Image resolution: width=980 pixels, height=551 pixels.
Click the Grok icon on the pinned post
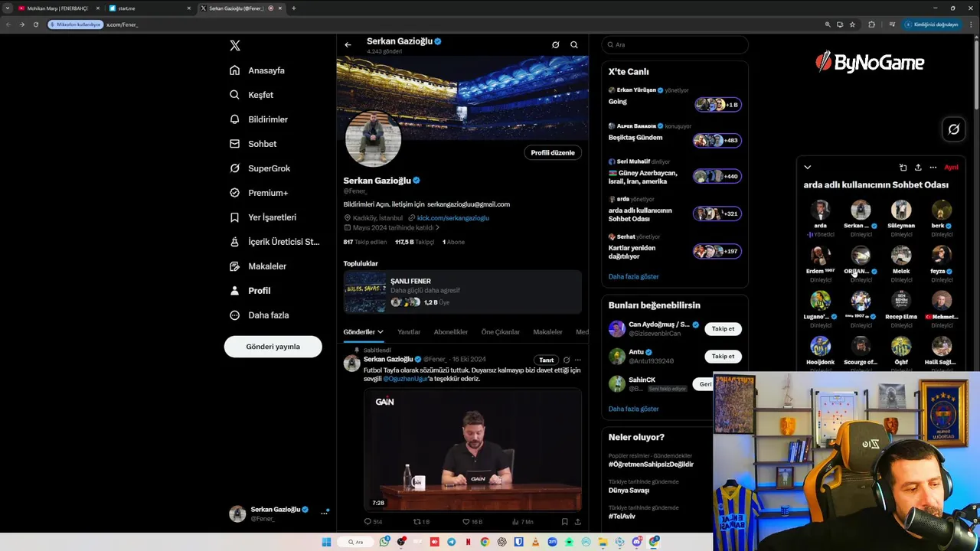[x=567, y=360]
